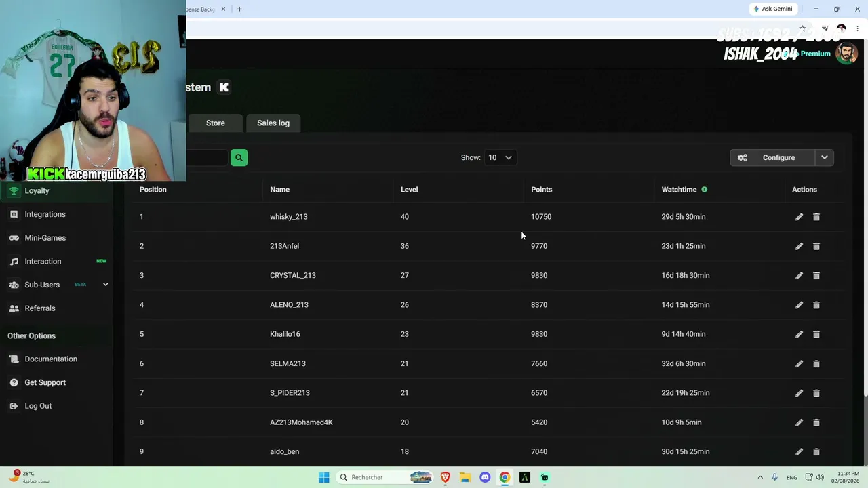Switch to the Sales log tab

273,123
